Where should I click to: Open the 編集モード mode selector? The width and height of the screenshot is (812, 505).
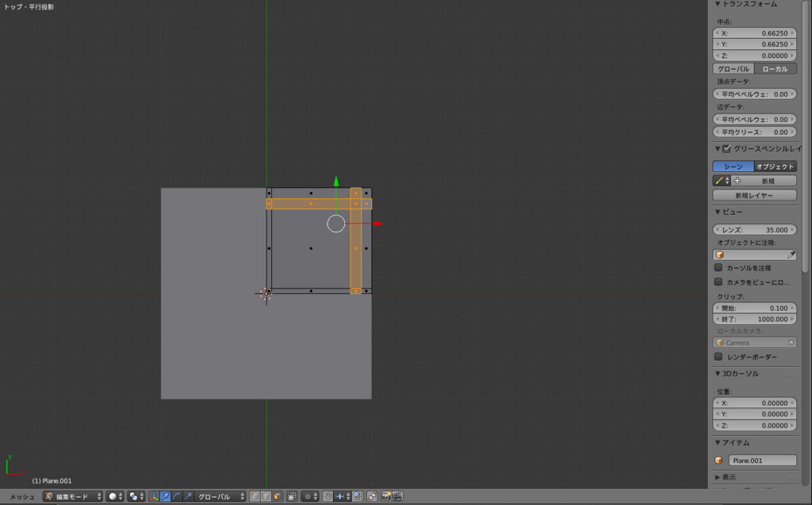point(72,497)
